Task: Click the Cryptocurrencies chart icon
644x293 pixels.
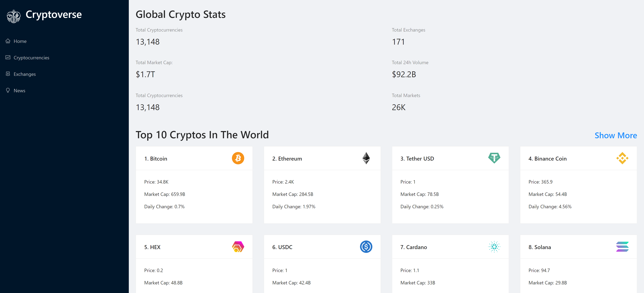Action: [8, 58]
